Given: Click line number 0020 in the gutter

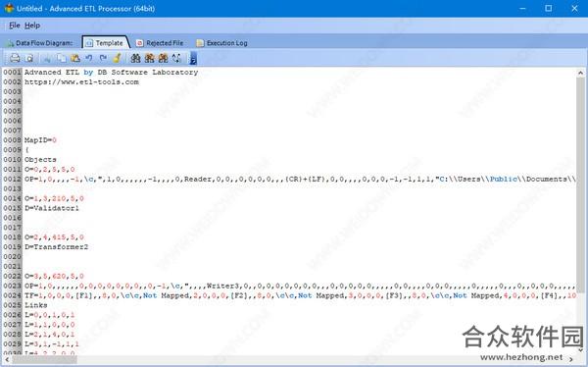Looking at the screenshot, I should [x=13, y=256].
